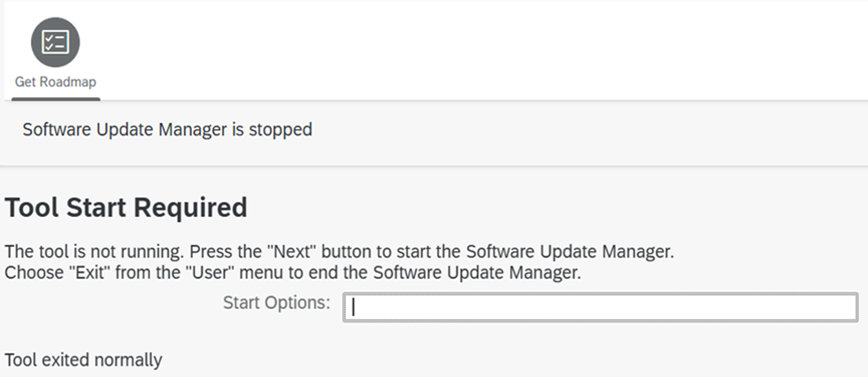Click the text cursor in Start Options
This screenshot has width=868, height=377.
tap(354, 306)
